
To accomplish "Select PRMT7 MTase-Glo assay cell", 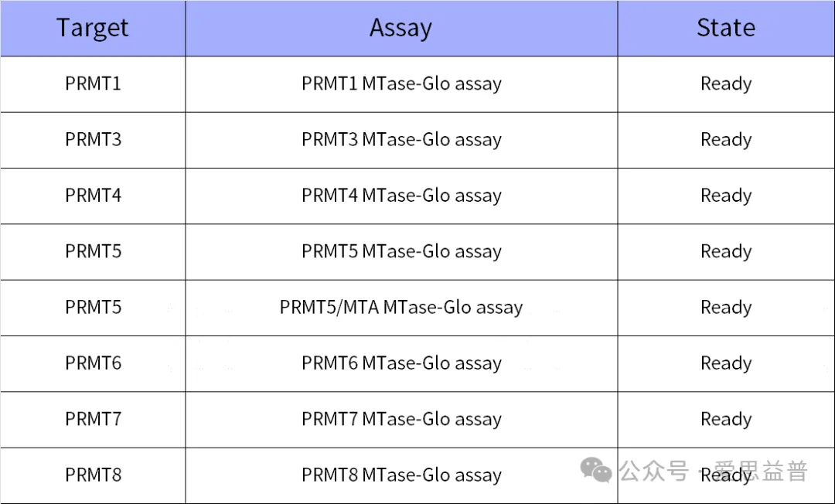I will coord(401,420).
